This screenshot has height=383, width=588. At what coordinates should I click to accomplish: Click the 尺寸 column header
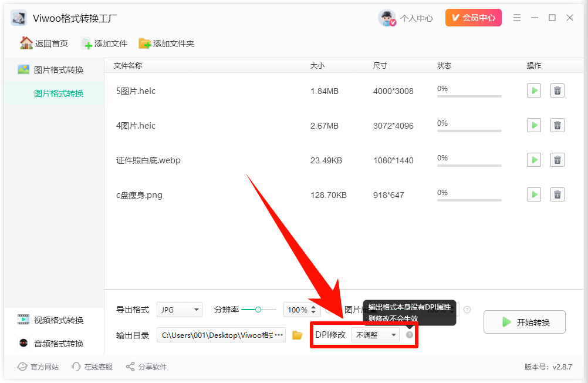click(380, 66)
